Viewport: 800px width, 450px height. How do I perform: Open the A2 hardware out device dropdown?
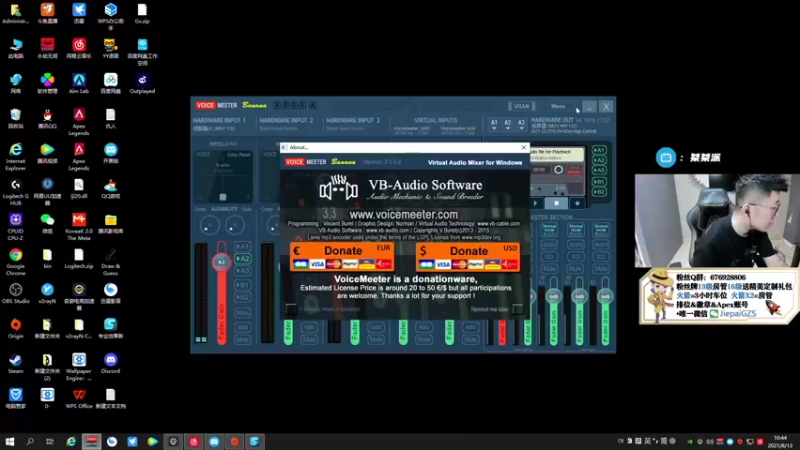[507, 125]
